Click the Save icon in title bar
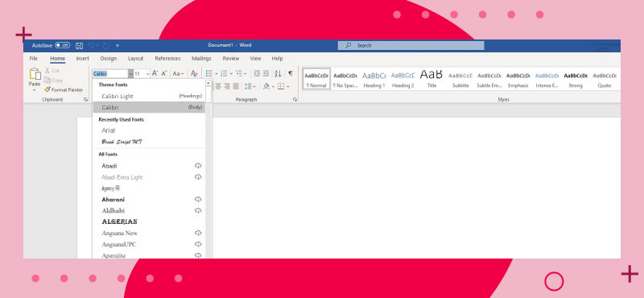644x298 pixels. click(x=79, y=46)
